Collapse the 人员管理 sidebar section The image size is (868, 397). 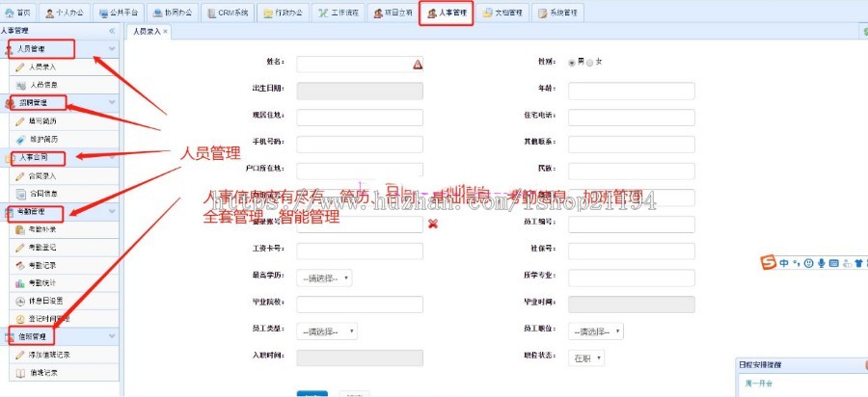tap(113, 49)
